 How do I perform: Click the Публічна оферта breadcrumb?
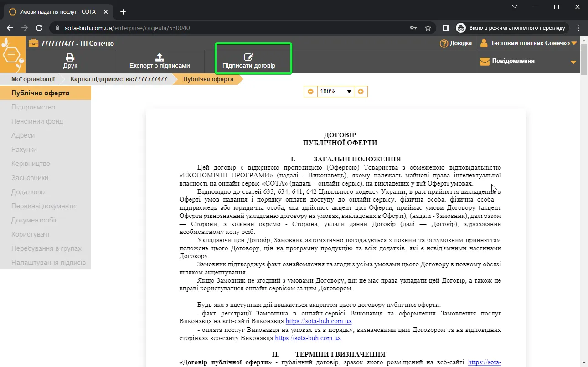coord(208,79)
